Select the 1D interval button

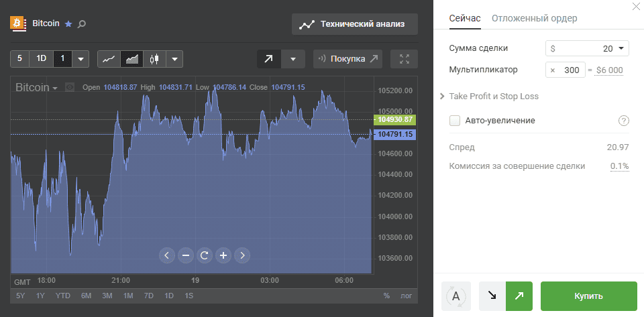(x=42, y=59)
